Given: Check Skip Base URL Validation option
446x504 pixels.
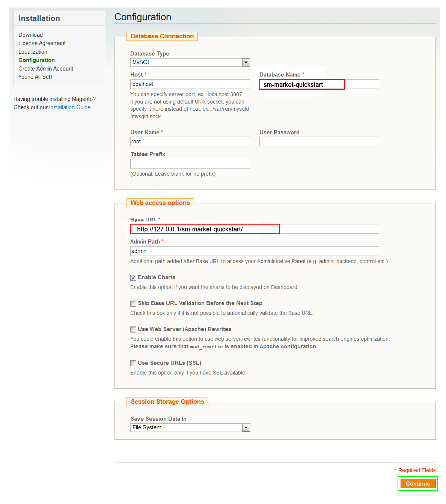Looking at the screenshot, I should [133, 304].
